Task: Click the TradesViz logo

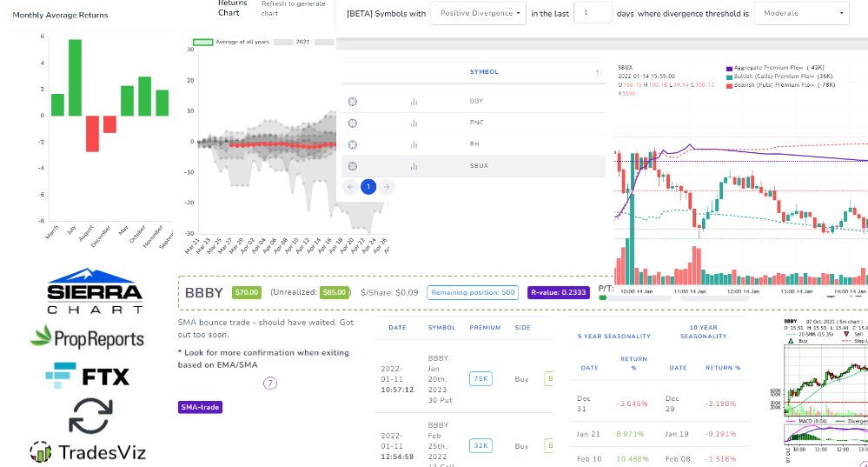Action: pyautogui.click(x=88, y=452)
